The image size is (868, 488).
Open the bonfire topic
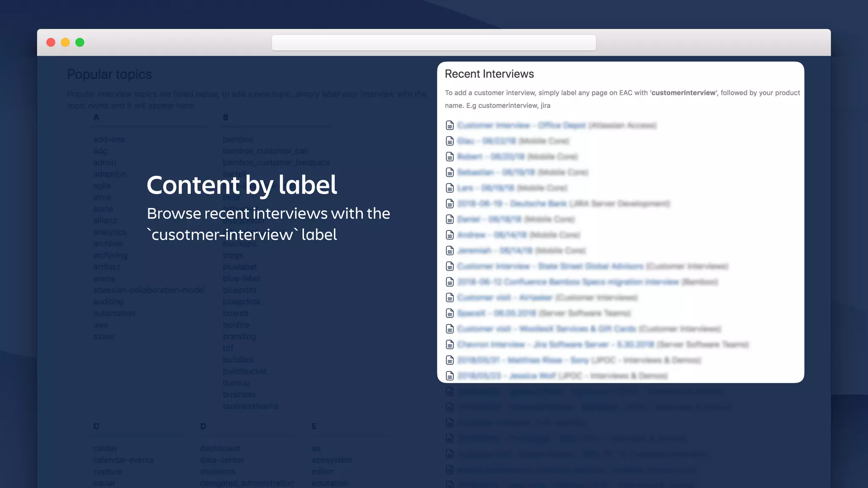coord(236,325)
